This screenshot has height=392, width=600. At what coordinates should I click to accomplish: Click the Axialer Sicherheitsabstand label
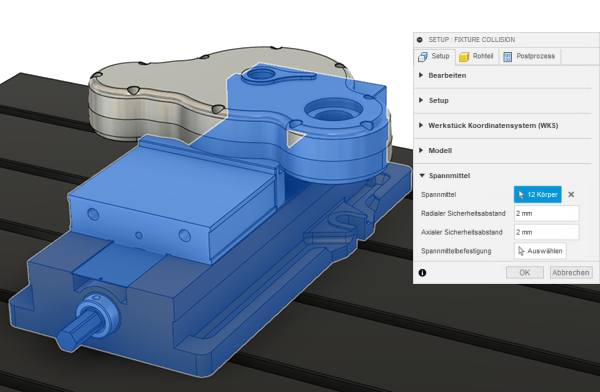point(461,232)
